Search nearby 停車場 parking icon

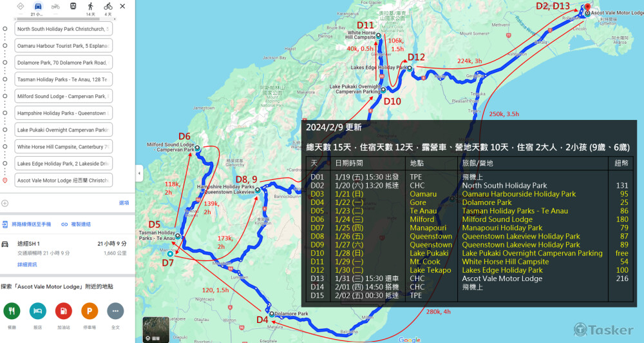tap(90, 311)
